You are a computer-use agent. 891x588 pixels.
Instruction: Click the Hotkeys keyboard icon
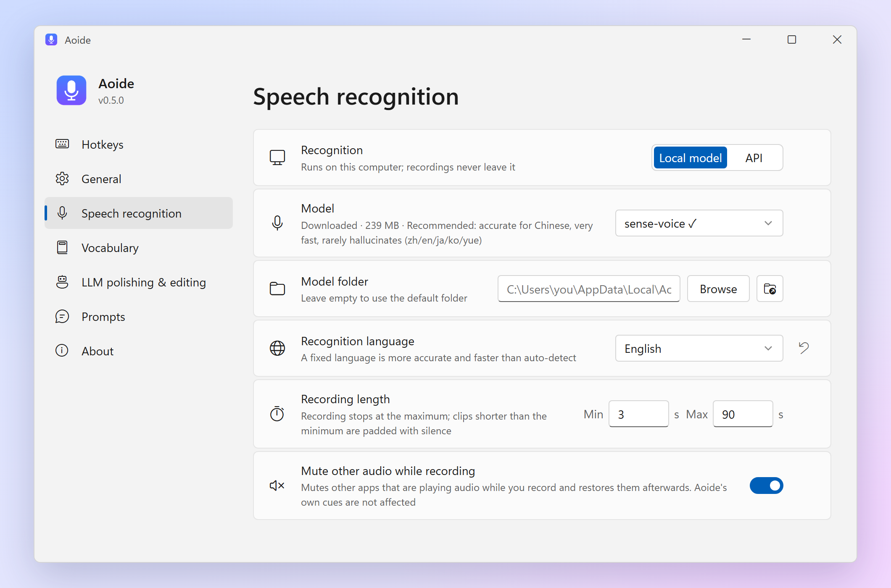coord(62,144)
